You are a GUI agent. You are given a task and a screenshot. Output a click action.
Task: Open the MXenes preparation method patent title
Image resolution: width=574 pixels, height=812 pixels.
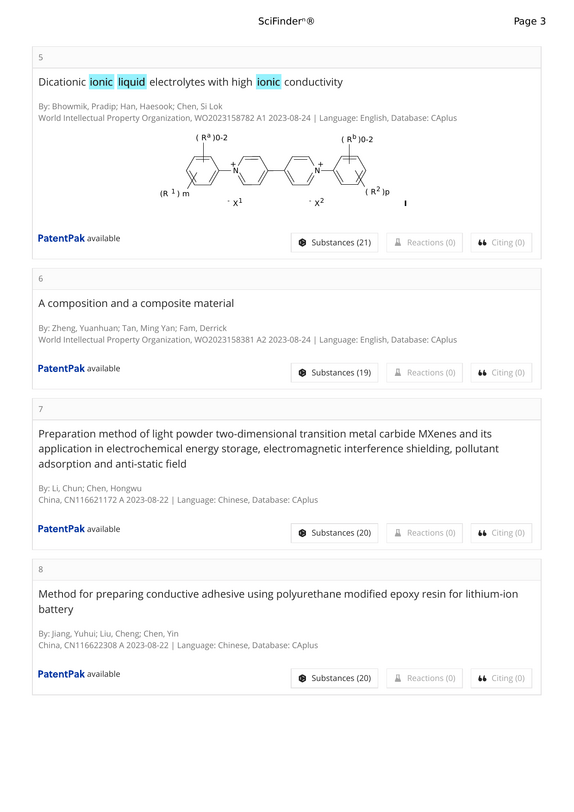[x=268, y=448]
